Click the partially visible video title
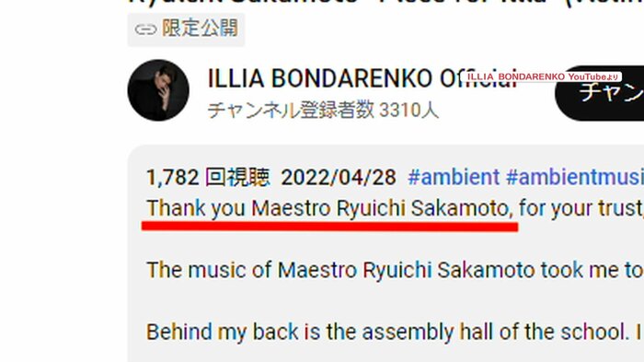Screen dimensions: 644x362 coord(386,3)
